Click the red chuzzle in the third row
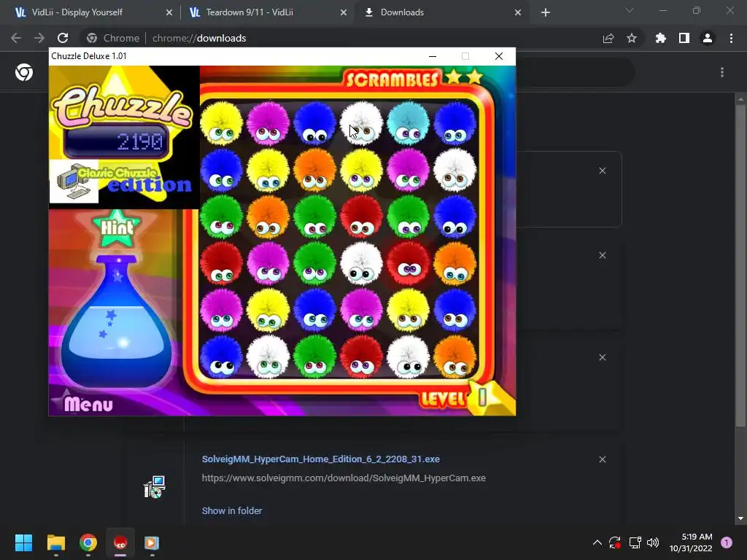The width and height of the screenshot is (747, 560). [361, 217]
